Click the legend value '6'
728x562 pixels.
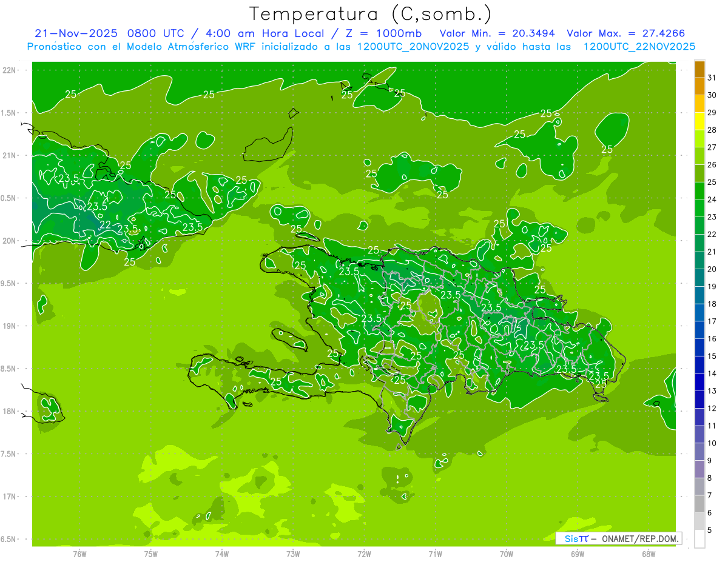click(x=710, y=512)
